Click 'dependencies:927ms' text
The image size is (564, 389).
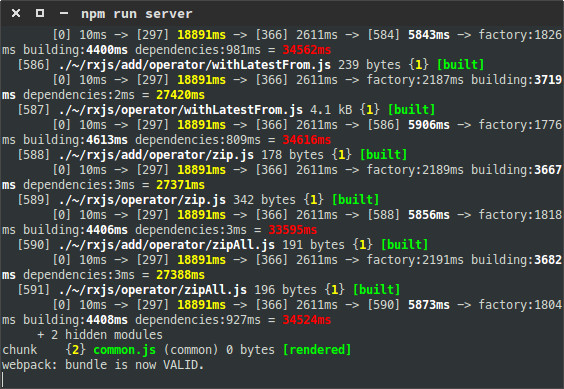(x=198, y=320)
